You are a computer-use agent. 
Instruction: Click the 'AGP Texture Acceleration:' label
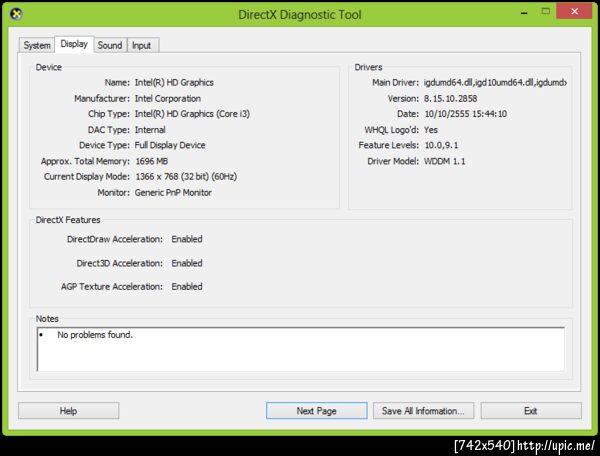point(112,287)
